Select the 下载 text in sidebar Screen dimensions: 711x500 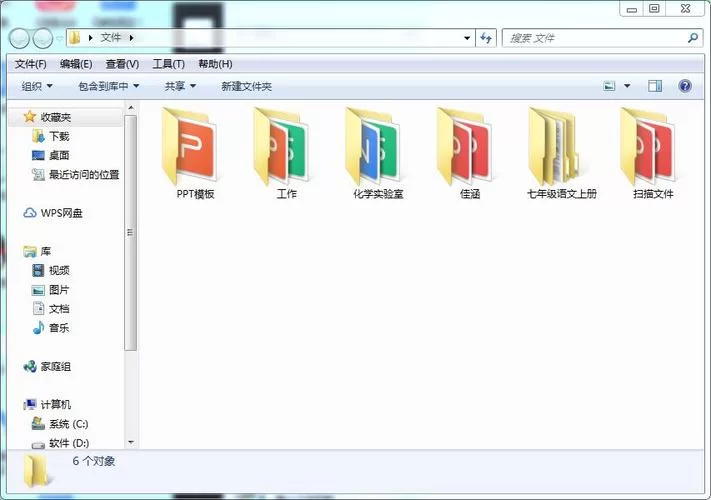pyautogui.click(x=59, y=136)
